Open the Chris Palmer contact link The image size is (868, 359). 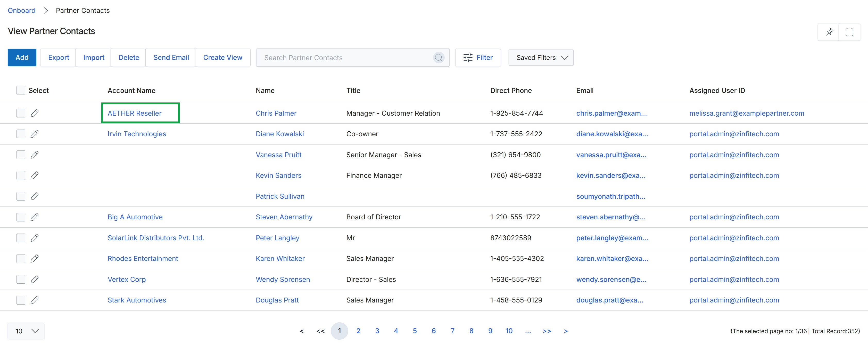[x=276, y=113]
